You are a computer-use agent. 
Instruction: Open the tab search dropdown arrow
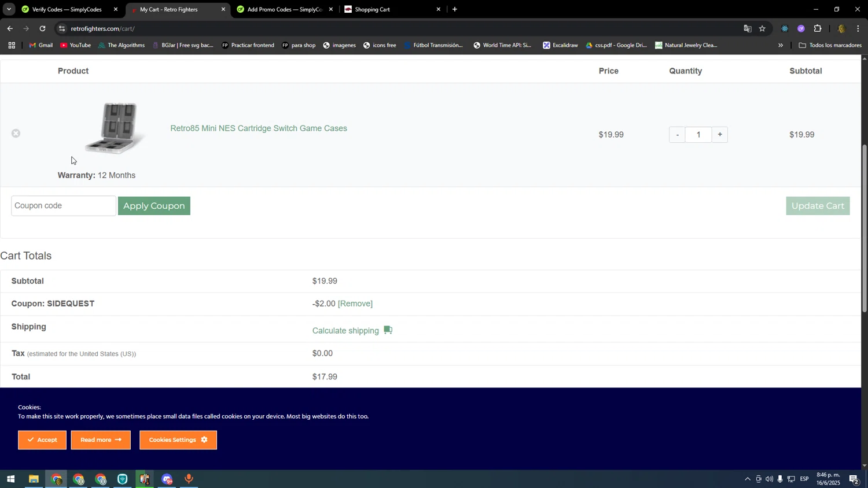coord(9,9)
